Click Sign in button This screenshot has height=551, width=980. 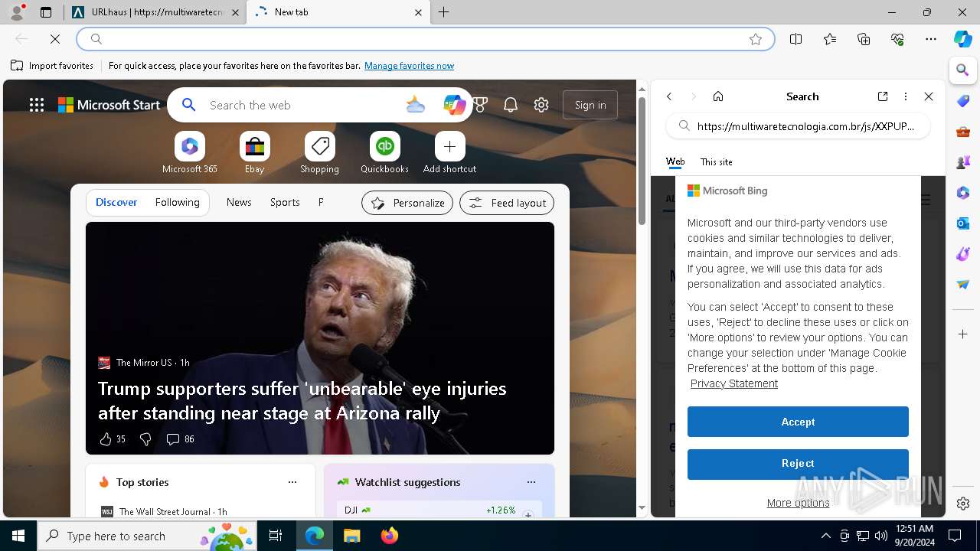point(590,105)
